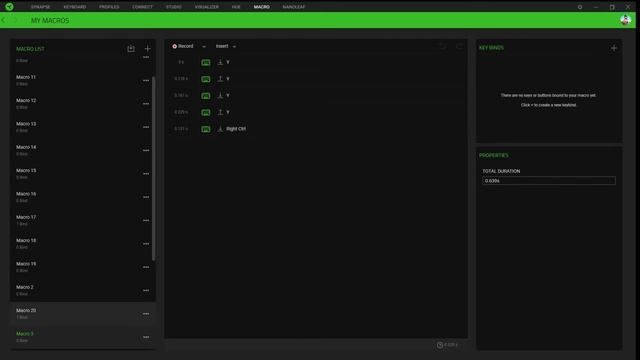Open the more options menu for Macro 15
640x360 pixels.
[146, 173]
